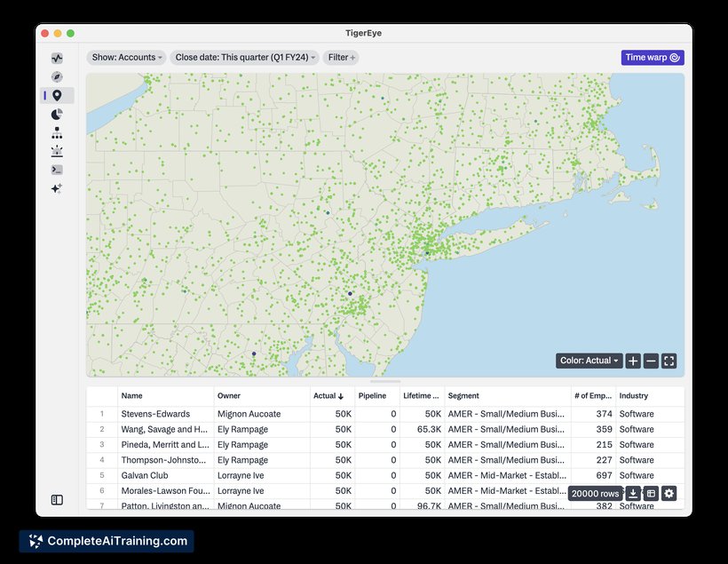
Task: Open the Close date quarter dropdown
Action: point(245,58)
